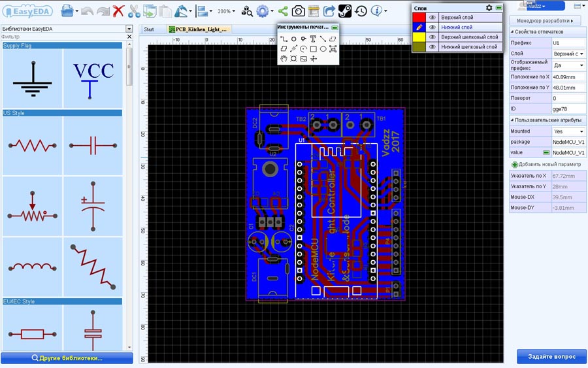
Task: Select the Hole tool in PCB tools
Action: click(293, 59)
